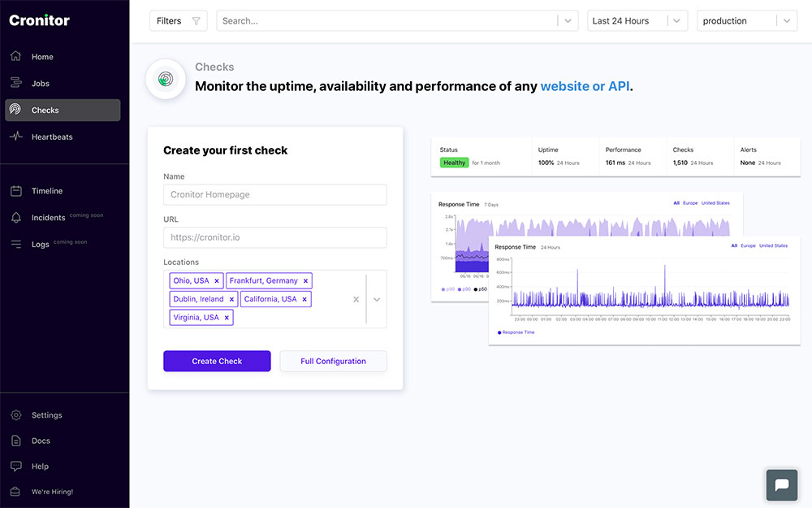Click the Incidents bell icon
This screenshot has width=812, height=508.
point(16,218)
